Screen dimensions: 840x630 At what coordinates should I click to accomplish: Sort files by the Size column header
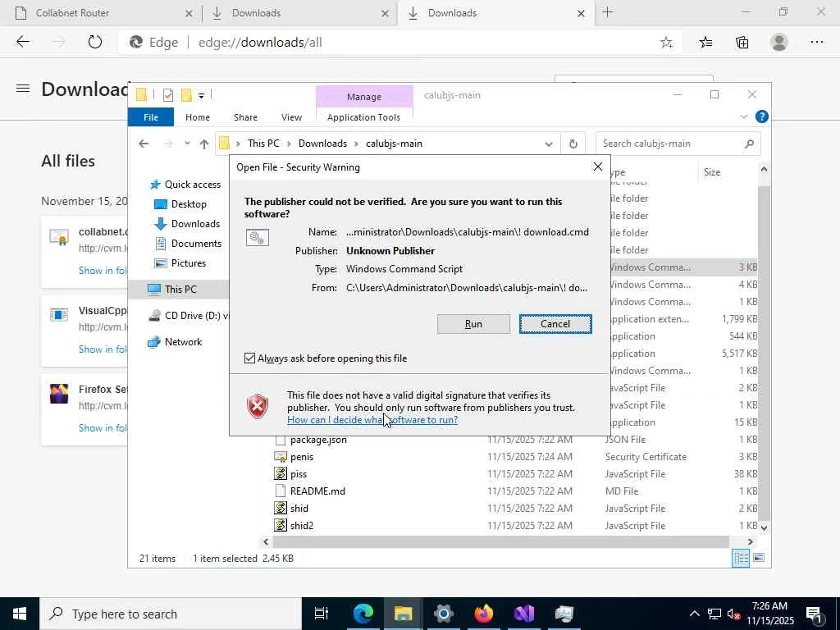click(711, 172)
